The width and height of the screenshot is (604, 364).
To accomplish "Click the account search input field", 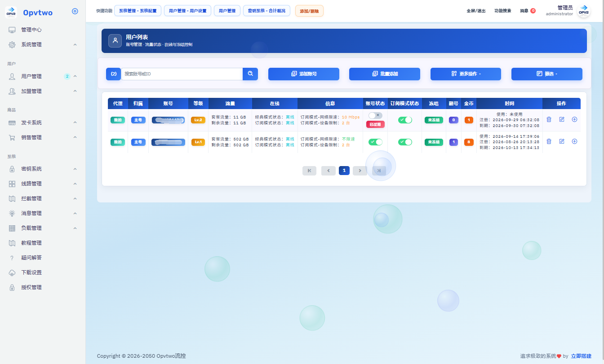I will 182,74.
